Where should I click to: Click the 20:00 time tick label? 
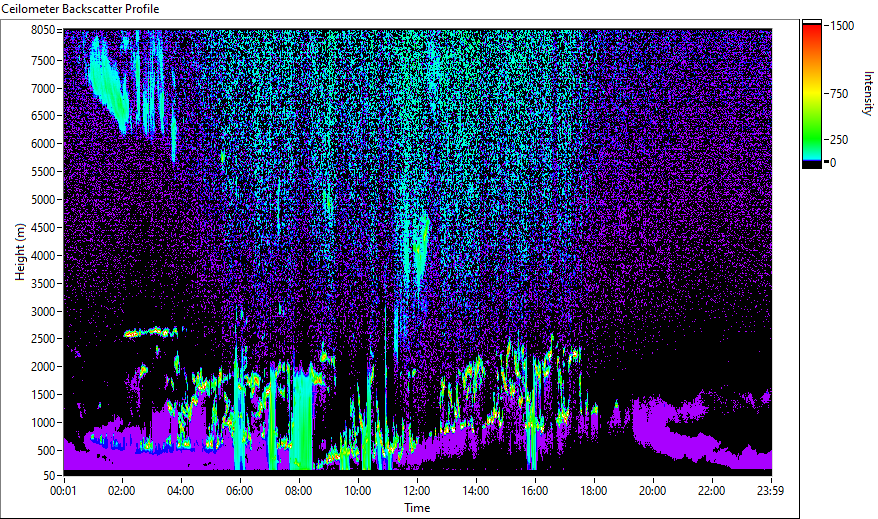652,491
